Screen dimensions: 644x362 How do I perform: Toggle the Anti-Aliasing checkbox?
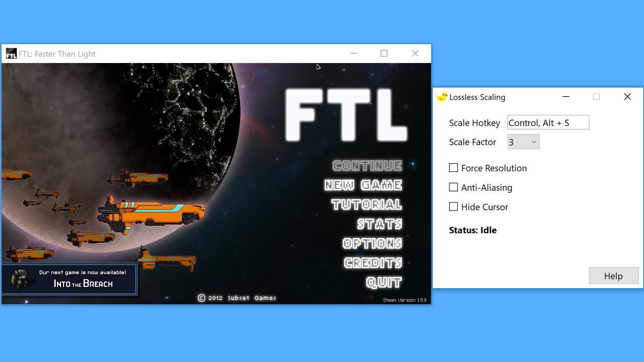[x=453, y=187]
